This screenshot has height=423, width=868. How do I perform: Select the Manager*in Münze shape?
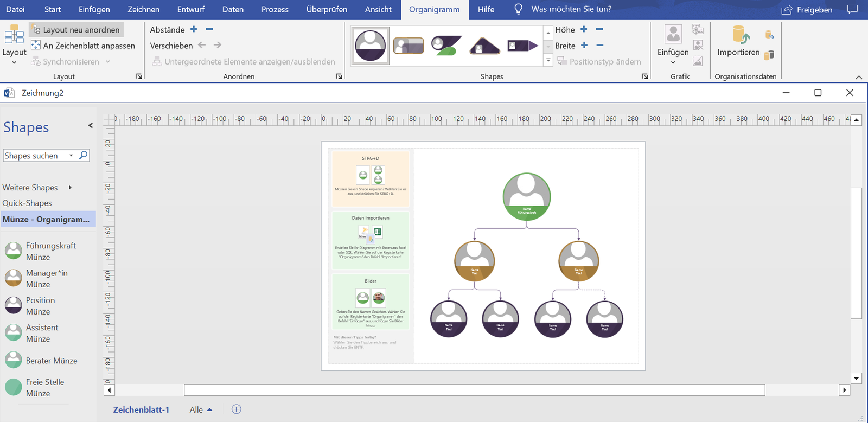coord(37,279)
